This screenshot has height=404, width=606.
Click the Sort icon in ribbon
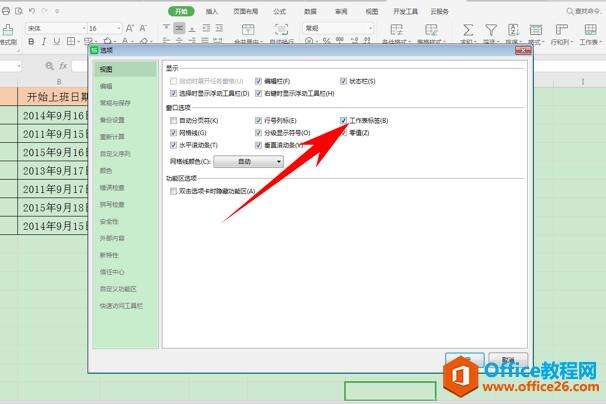[x=513, y=29]
